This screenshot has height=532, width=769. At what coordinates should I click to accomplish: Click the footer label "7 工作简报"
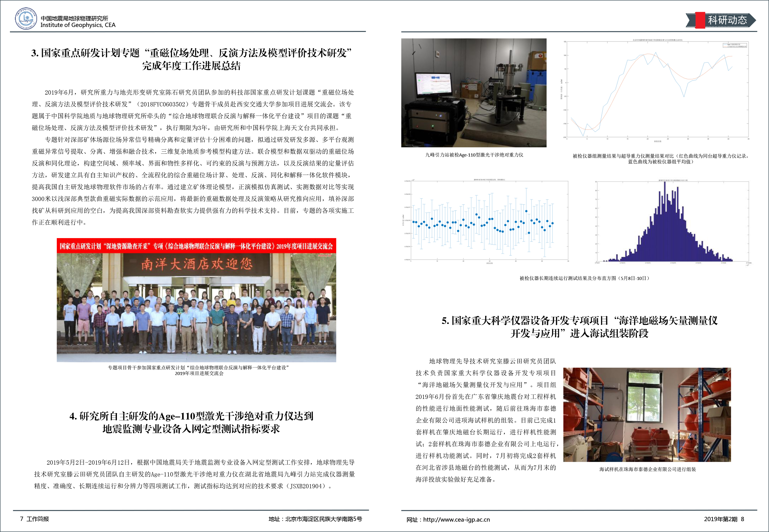pyautogui.click(x=34, y=519)
